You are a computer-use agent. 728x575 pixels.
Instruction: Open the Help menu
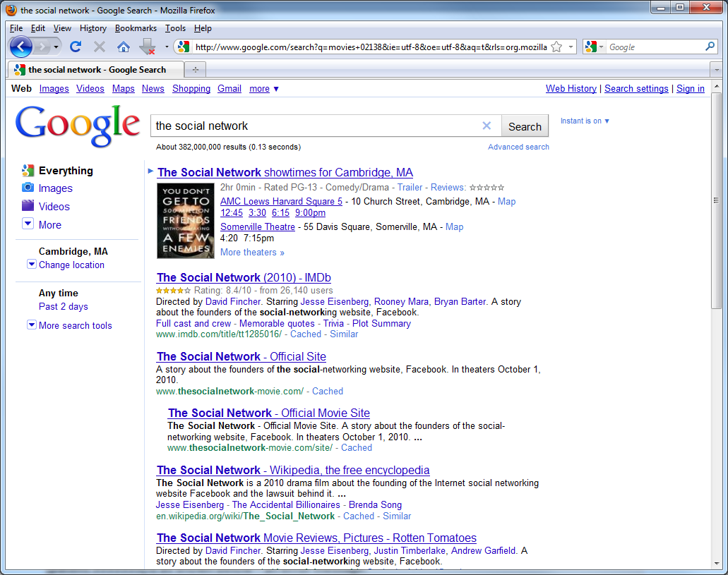(203, 28)
